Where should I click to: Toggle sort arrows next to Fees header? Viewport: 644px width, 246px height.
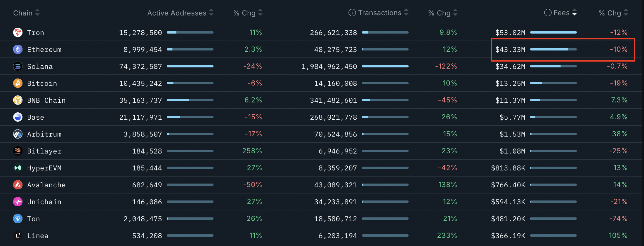[574, 13]
